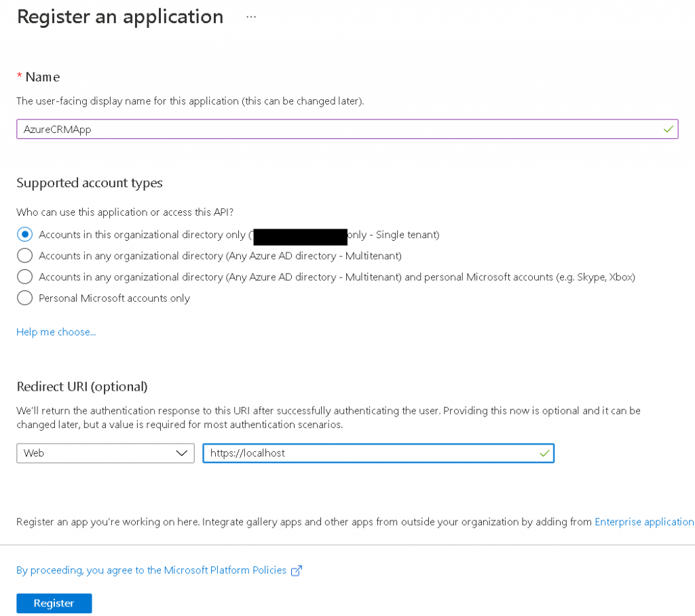Click the required asterisk beside Name

pos(19,77)
